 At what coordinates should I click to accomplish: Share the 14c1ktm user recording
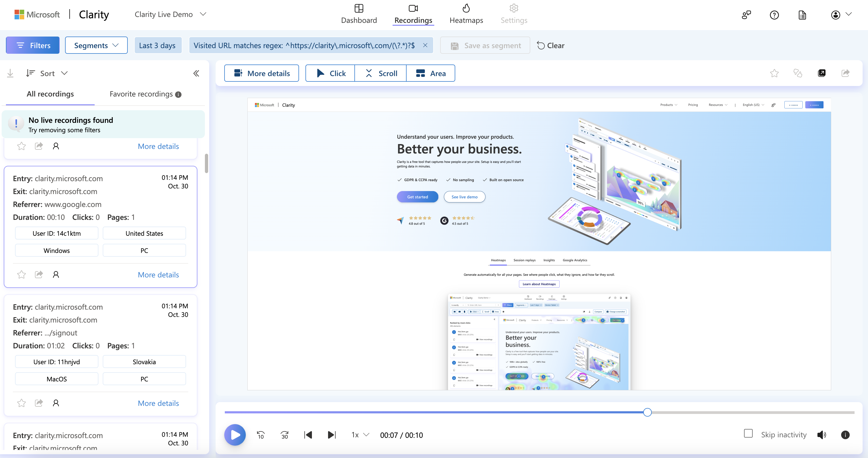pos(39,274)
